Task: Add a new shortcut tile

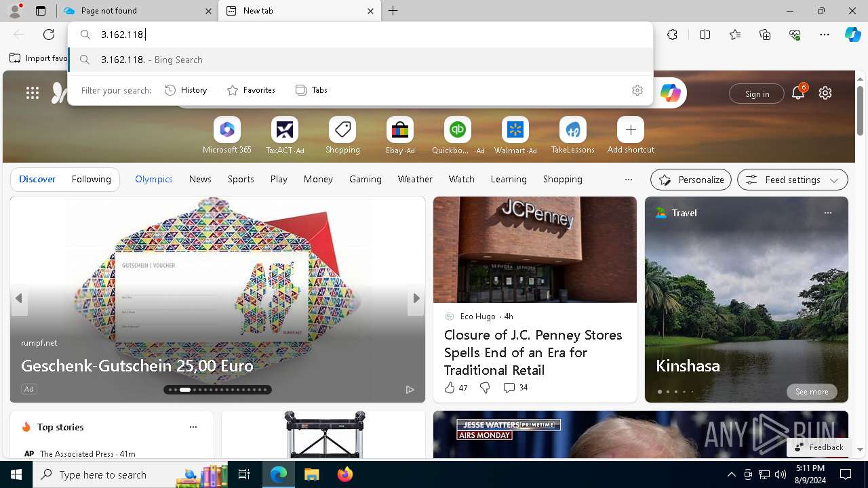Action: pos(631,136)
